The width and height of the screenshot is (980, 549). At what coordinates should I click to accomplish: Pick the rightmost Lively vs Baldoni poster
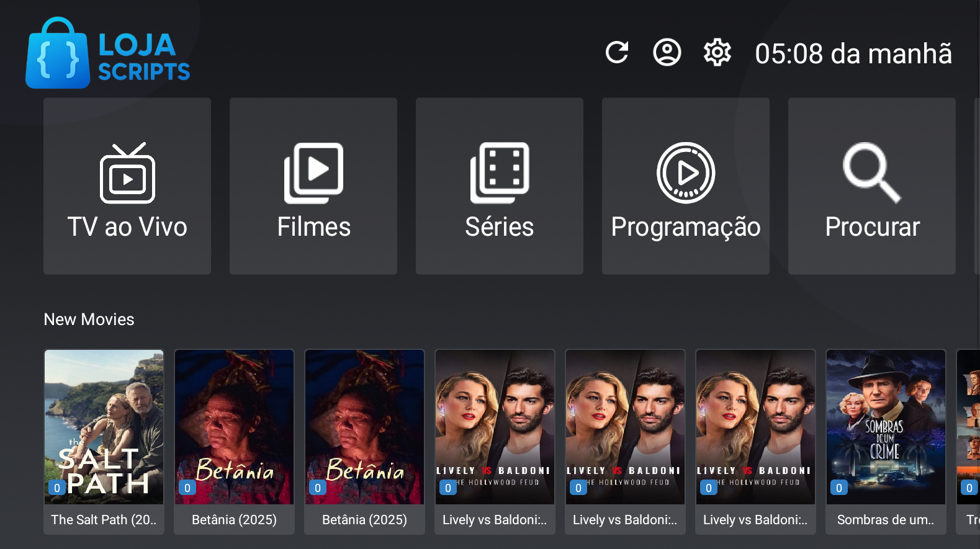(x=756, y=428)
